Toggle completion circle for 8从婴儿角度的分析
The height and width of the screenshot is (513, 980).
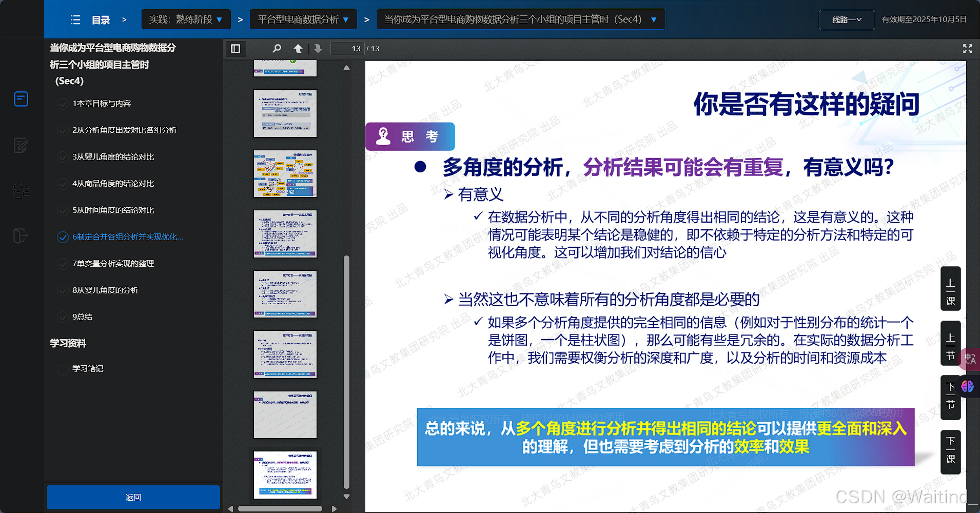point(63,290)
